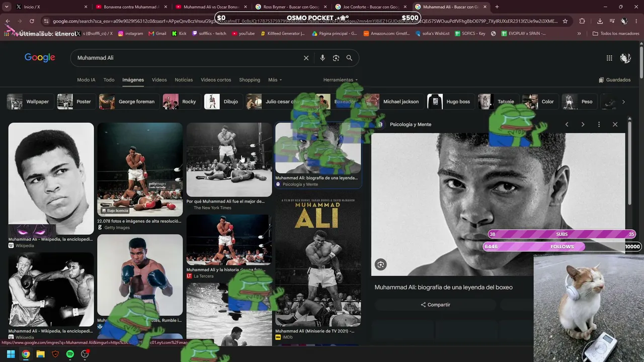Open Spotify from the taskbar
The image size is (644, 362).
tap(70, 354)
